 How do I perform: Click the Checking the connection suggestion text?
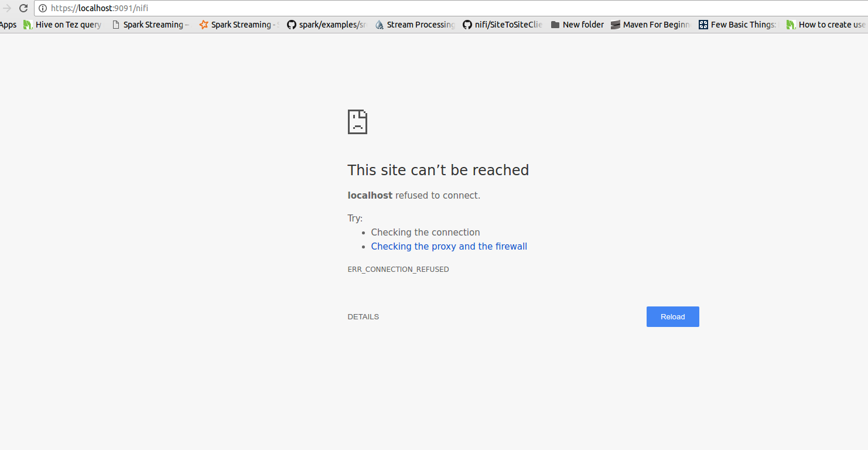425,232
